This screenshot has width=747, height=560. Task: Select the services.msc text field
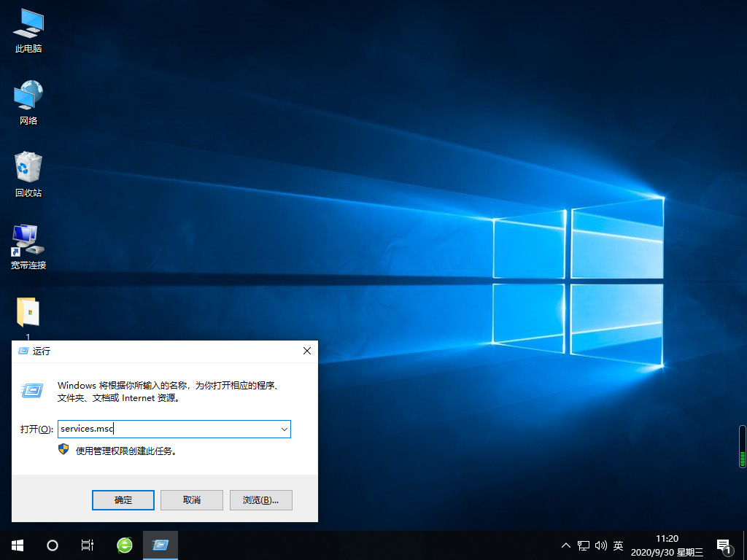pyautogui.click(x=168, y=429)
